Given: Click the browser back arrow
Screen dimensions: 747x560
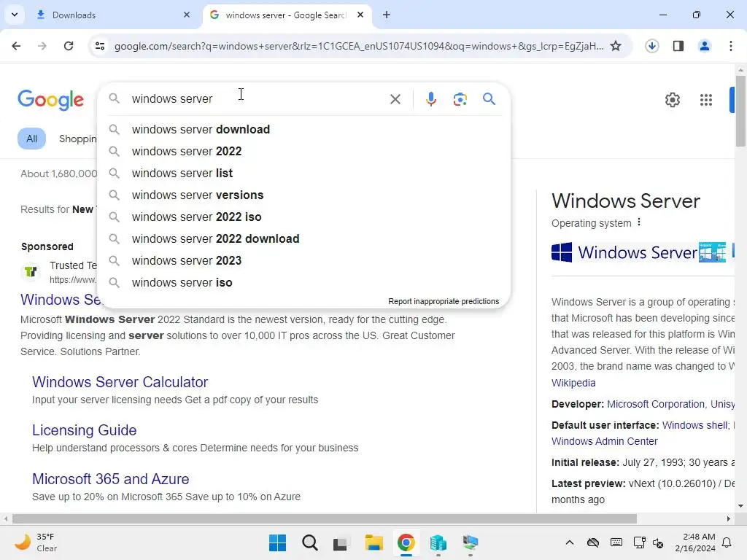Looking at the screenshot, I should [16, 46].
